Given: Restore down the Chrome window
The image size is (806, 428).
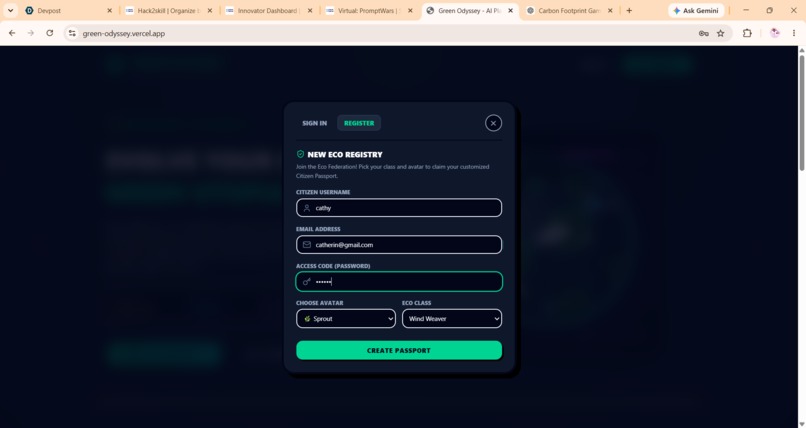Looking at the screenshot, I should coord(770,11).
